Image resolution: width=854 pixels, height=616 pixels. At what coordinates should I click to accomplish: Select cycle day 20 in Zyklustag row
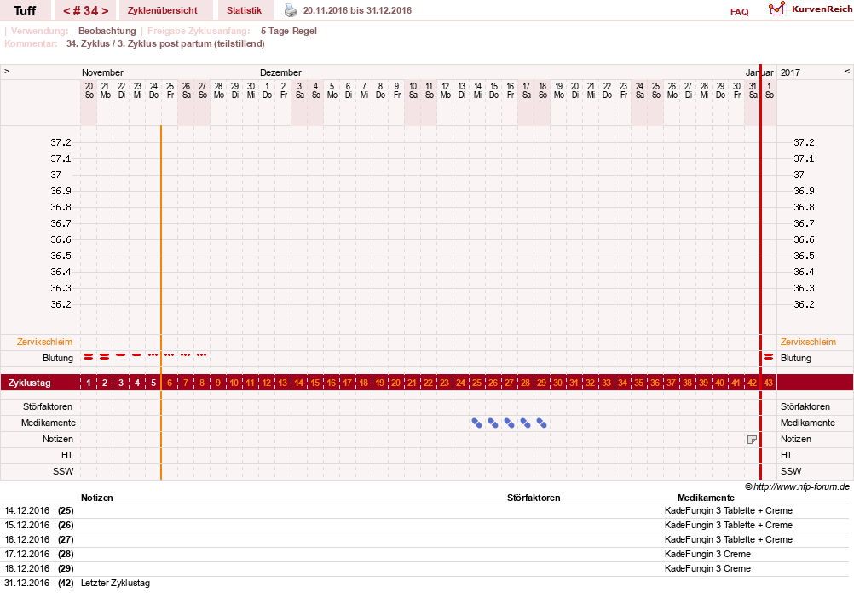pos(396,383)
